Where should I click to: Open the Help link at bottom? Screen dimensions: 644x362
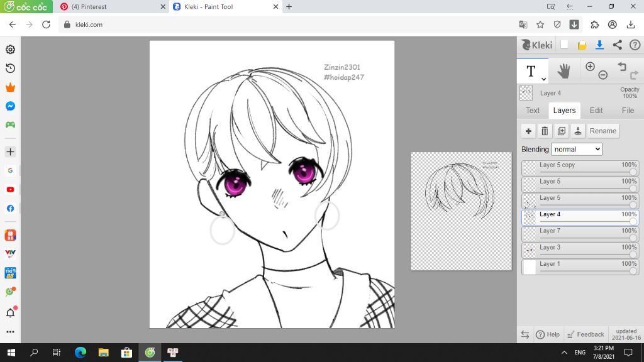click(548, 334)
